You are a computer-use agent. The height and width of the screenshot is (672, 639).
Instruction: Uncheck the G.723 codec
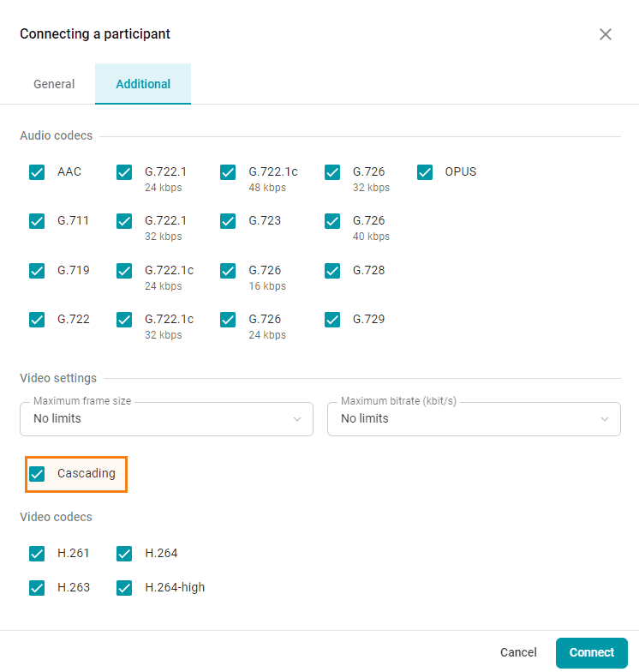228,221
